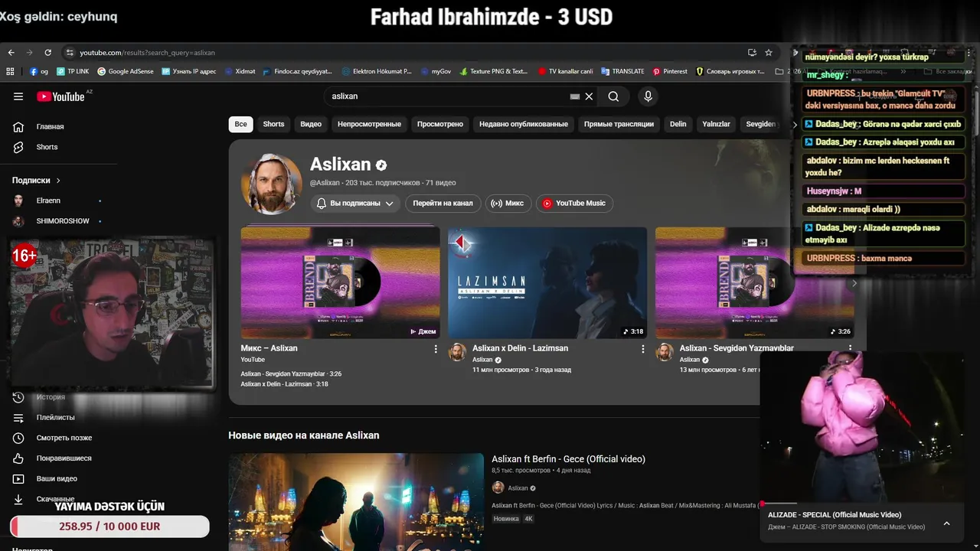Open more options for Aslixan x Delin - Lazimsan
This screenshot has height=551, width=980.
pyautogui.click(x=643, y=349)
